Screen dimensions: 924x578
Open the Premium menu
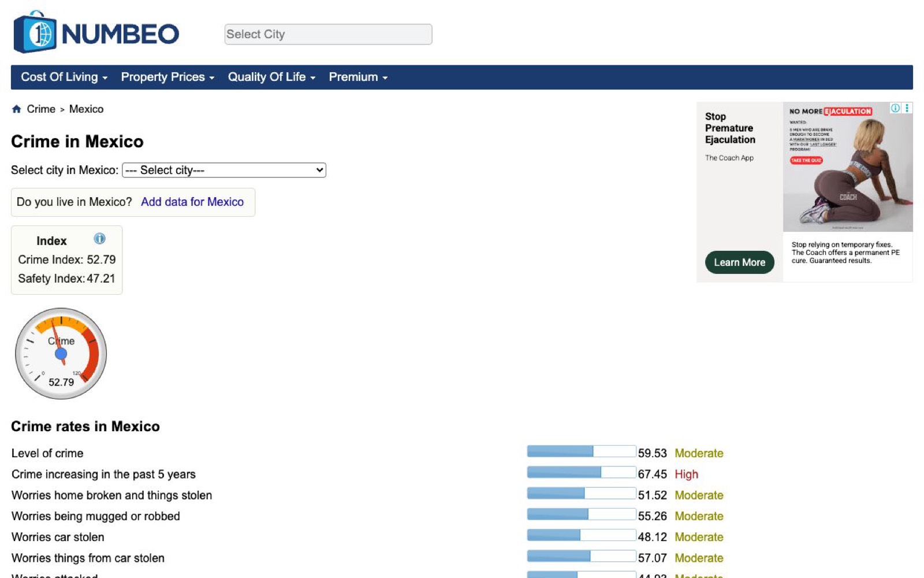[x=358, y=77]
